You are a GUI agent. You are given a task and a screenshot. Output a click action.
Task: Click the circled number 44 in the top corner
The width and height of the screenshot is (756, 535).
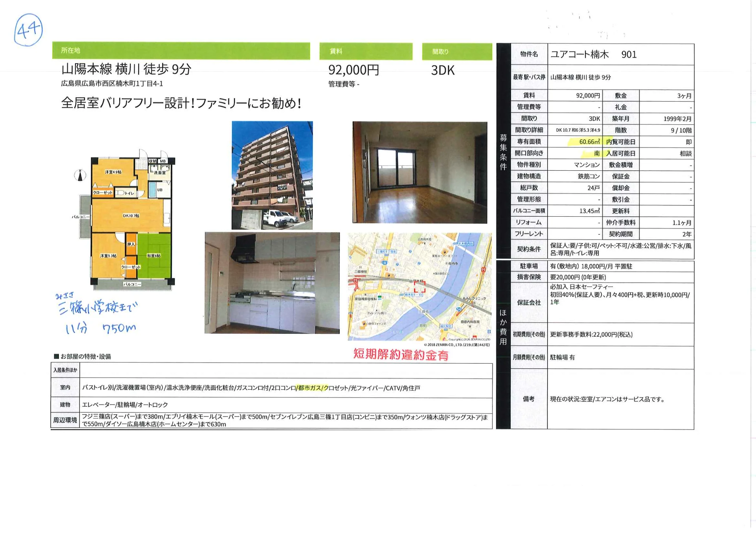tap(29, 29)
